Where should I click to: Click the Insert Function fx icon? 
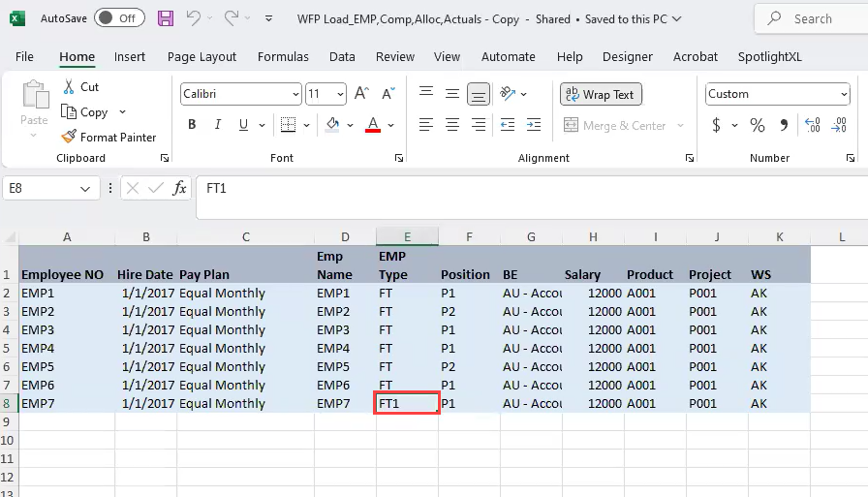click(179, 188)
